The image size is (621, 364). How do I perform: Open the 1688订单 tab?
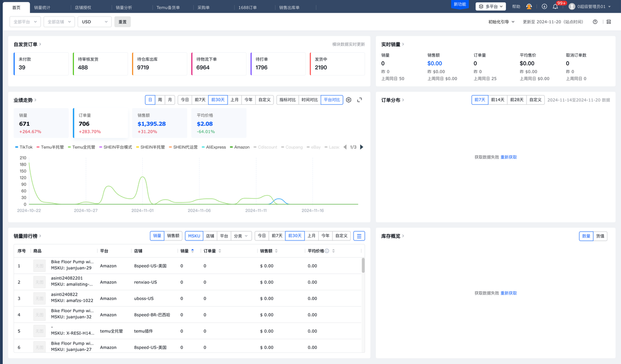[x=247, y=8]
